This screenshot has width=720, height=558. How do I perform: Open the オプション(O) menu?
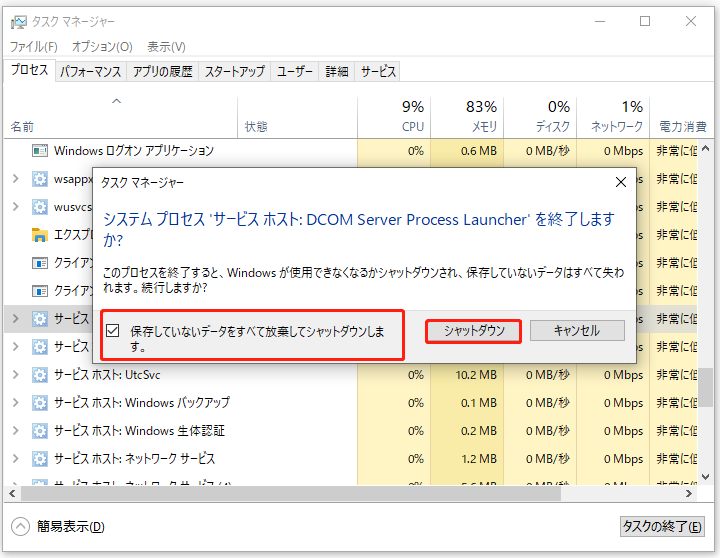[x=102, y=47]
